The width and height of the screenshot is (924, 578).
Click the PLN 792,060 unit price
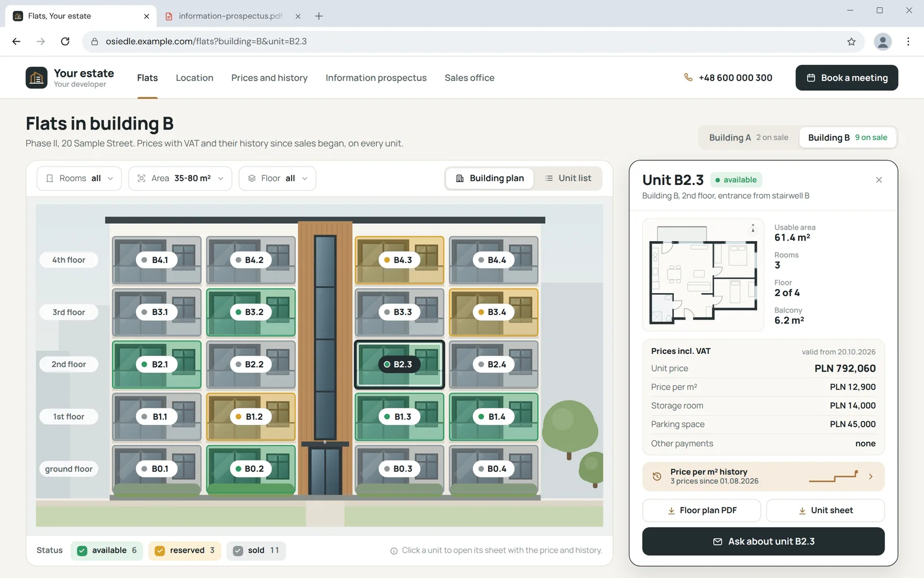pyautogui.click(x=845, y=368)
